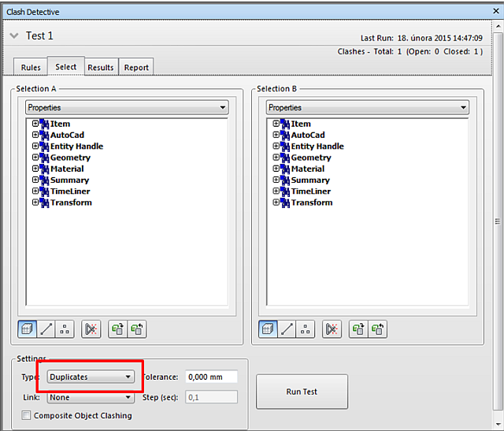The width and height of the screenshot is (504, 431).
Task: Enable Self-Intersect for Selection A
Action: (x=91, y=329)
